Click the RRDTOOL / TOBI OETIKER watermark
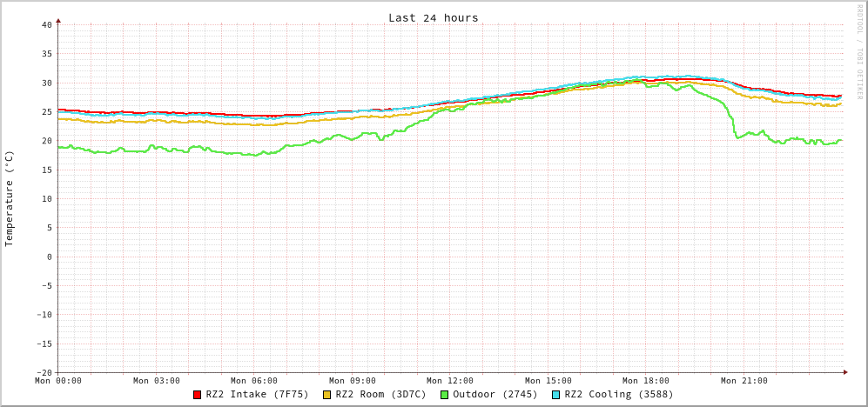Screen dimensions: 868x407 point(858,52)
